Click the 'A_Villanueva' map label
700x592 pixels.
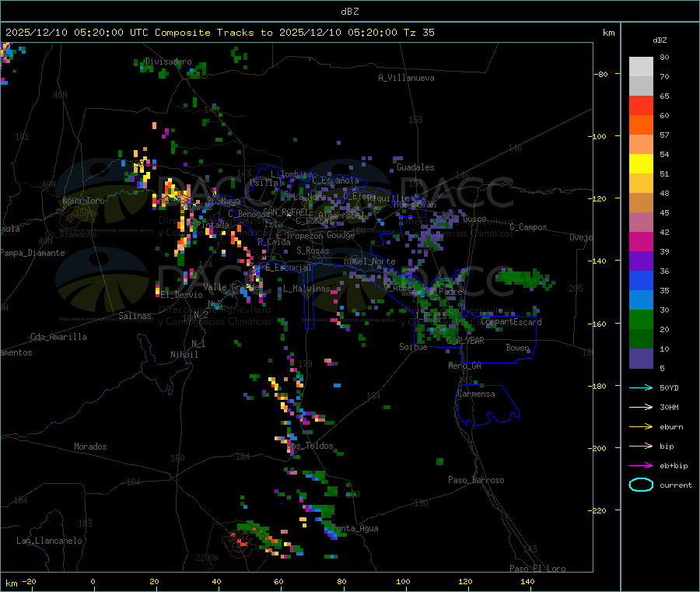406,78
